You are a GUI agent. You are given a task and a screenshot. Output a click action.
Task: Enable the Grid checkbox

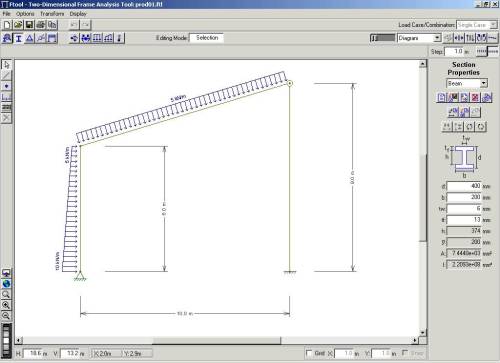click(x=309, y=353)
